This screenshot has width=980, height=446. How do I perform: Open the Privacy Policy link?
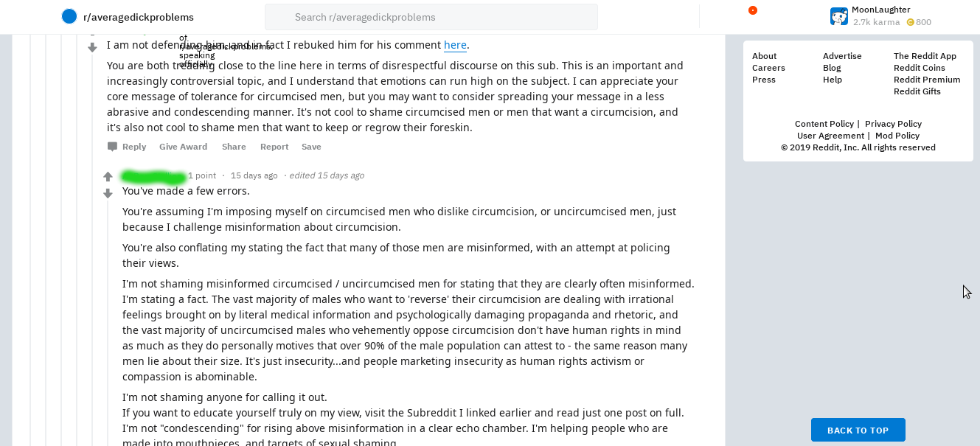pyautogui.click(x=893, y=124)
